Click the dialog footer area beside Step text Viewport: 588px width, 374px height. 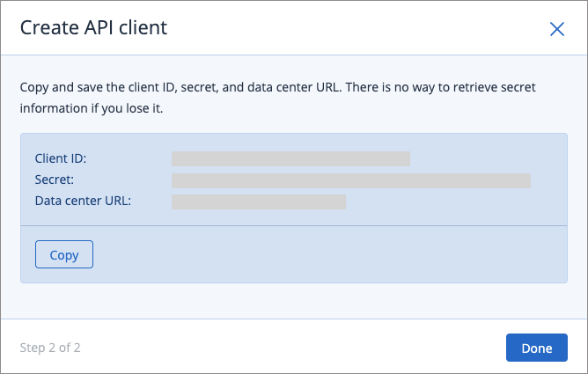[x=292, y=347]
